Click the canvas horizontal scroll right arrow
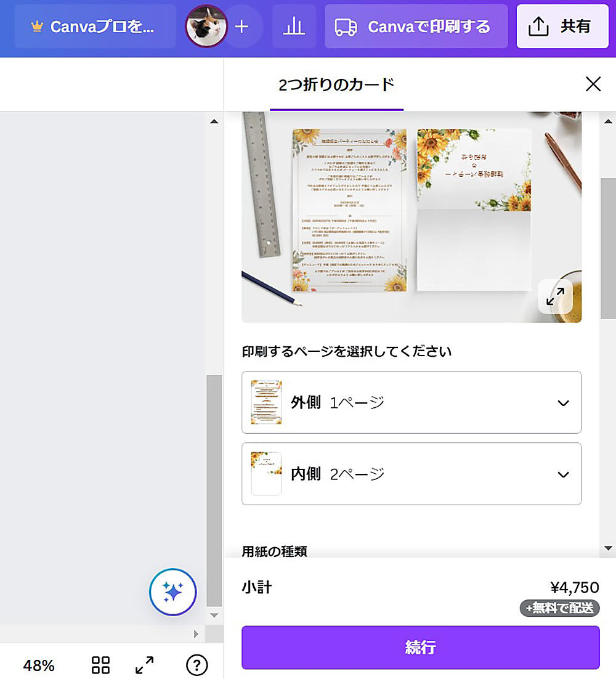 [x=196, y=634]
